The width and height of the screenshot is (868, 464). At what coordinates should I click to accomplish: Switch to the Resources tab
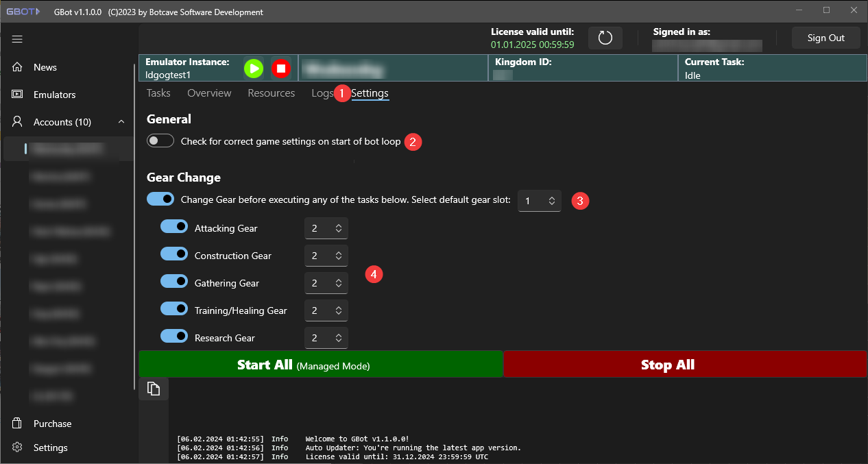tap(271, 93)
